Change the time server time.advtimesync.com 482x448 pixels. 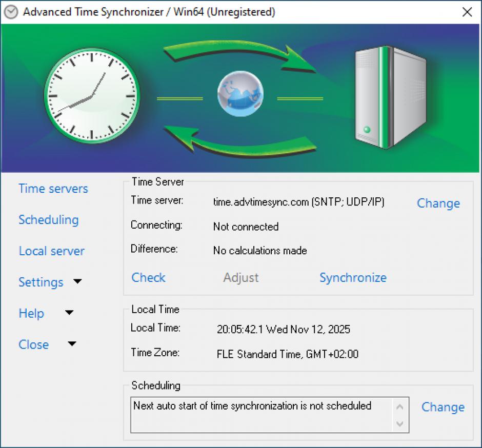[x=438, y=203]
